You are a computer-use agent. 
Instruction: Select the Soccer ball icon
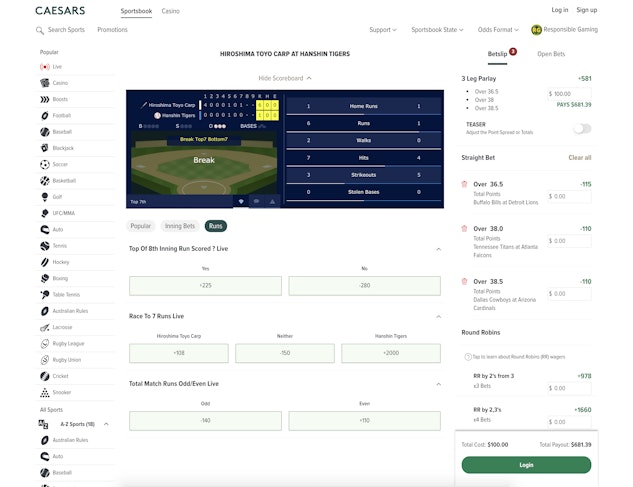(45, 164)
